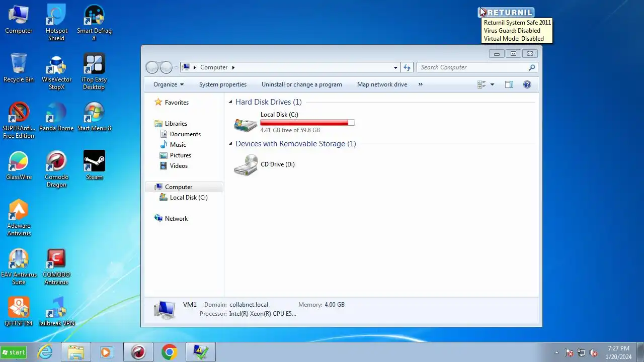Select WiseVector StopX desktop icon

56,72
